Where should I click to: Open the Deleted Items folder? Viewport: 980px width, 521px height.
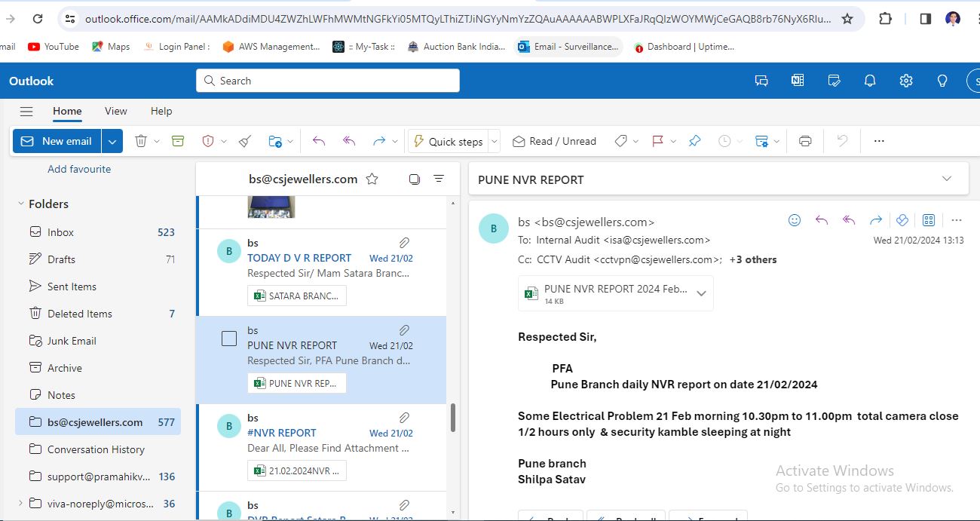[x=98, y=314]
